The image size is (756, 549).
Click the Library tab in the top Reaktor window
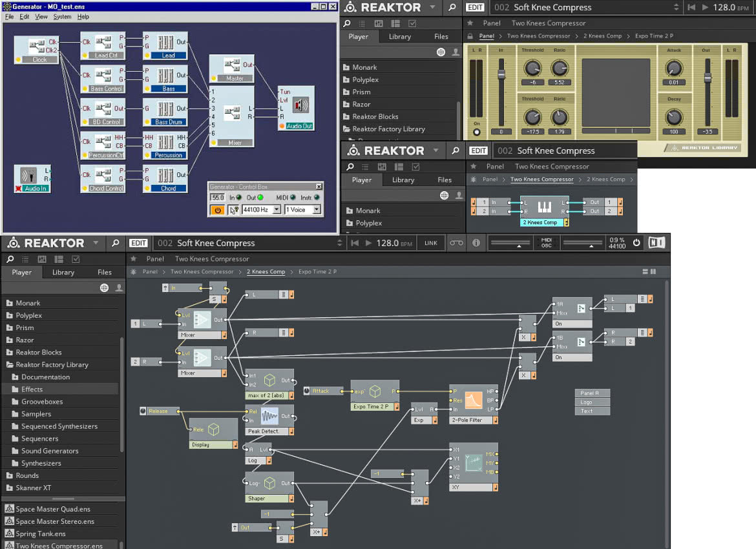pyautogui.click(x=400, y=37)
